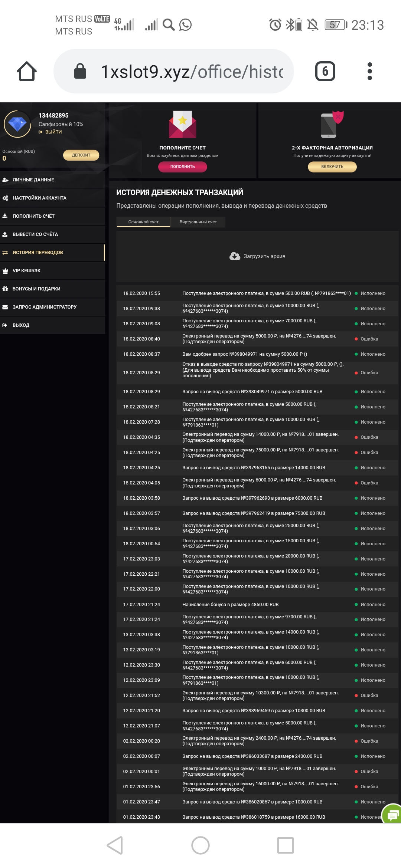The image size is (401, 868).
Task: Click the ИСТОРИЯ ДЕНЕЖНЫХ ТРАНЗАКЦИЙ heading
Action: [180, 193]
